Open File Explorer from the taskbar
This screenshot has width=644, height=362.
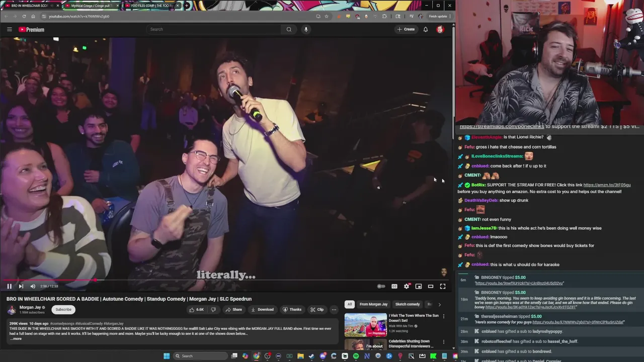tap(300, 356)
